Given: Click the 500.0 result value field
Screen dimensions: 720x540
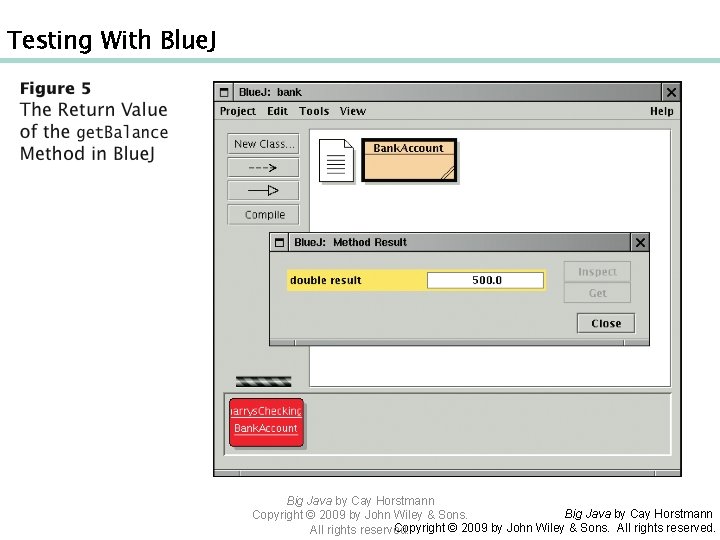Looking at the screenshot, I should [485, 280].
